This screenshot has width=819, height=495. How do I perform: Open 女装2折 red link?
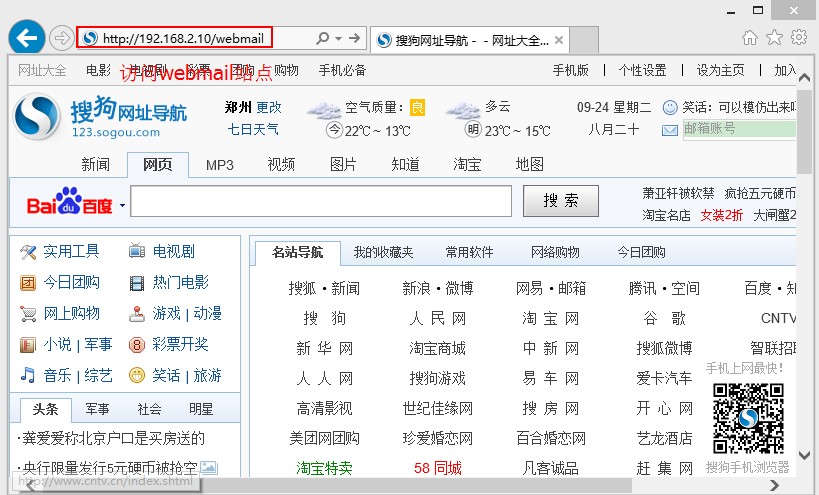click(x=721, y=215)
